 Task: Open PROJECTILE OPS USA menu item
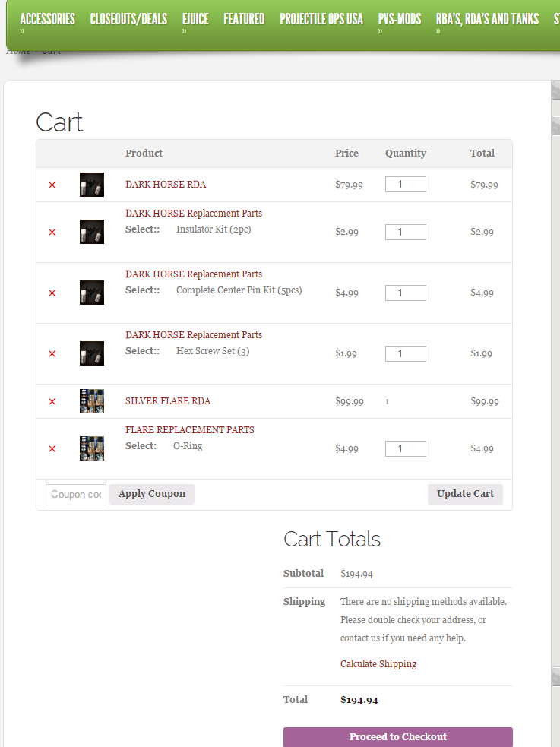pyautogui.click(x=321, y=19)
